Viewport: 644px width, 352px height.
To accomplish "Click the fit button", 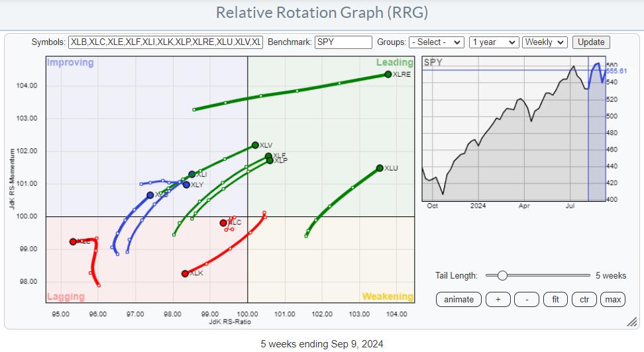I will tap(555, 299).
